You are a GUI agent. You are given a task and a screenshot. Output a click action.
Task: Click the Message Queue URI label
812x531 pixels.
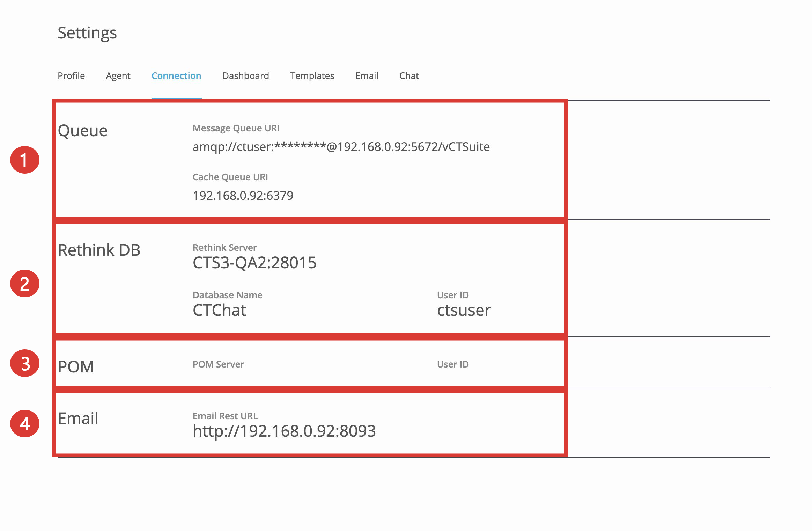coord(236,128)
